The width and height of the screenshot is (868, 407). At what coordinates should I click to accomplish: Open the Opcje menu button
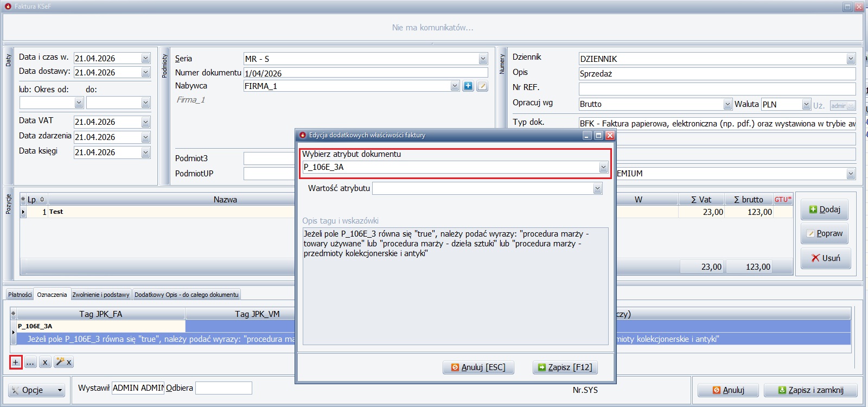click(37, 390)
